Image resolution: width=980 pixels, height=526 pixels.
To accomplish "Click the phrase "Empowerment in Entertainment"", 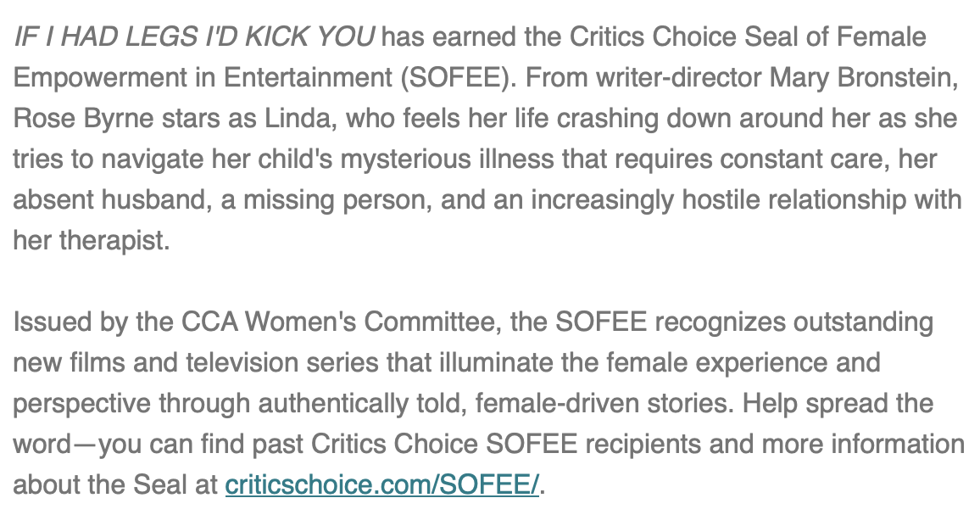I will point(203,78).
